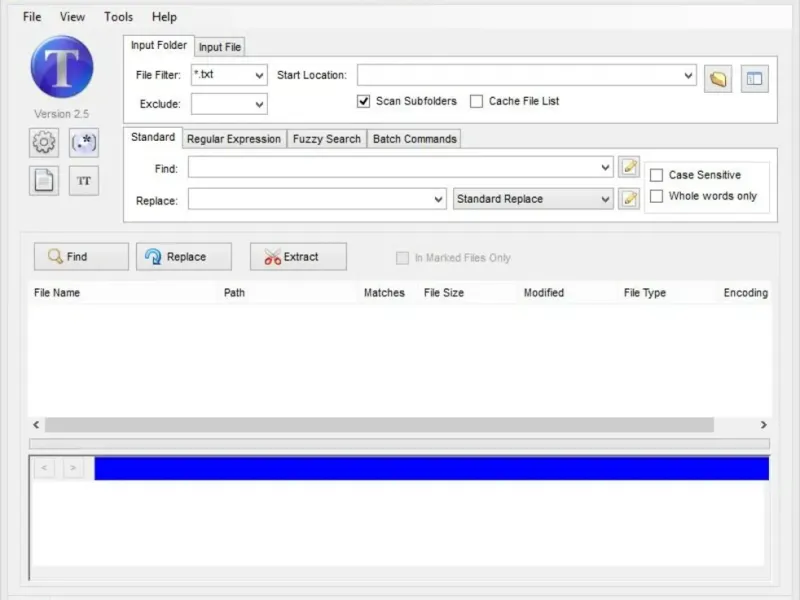Click the right scroll arrow of results list
Viewport: 800px width, 600px height.
[763, 424]
